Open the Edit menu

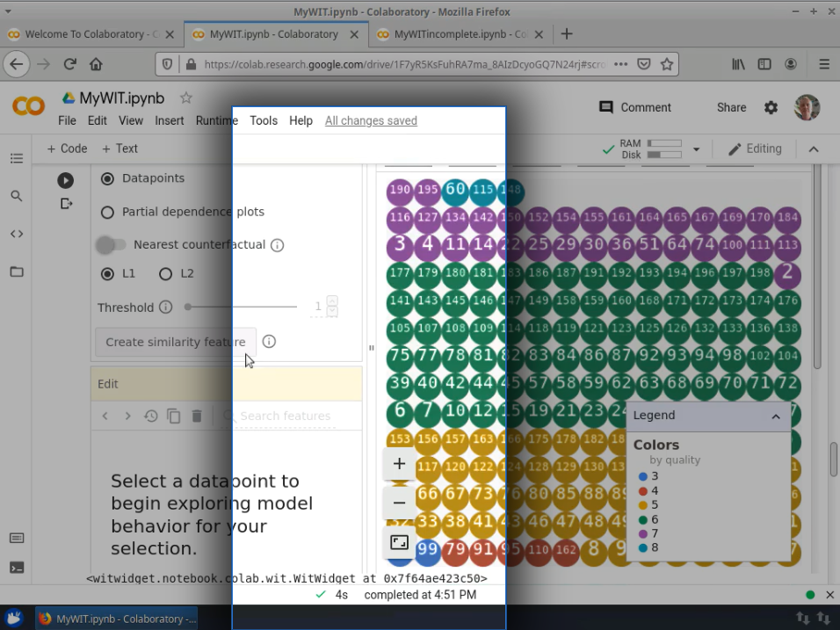pos(97,120)
